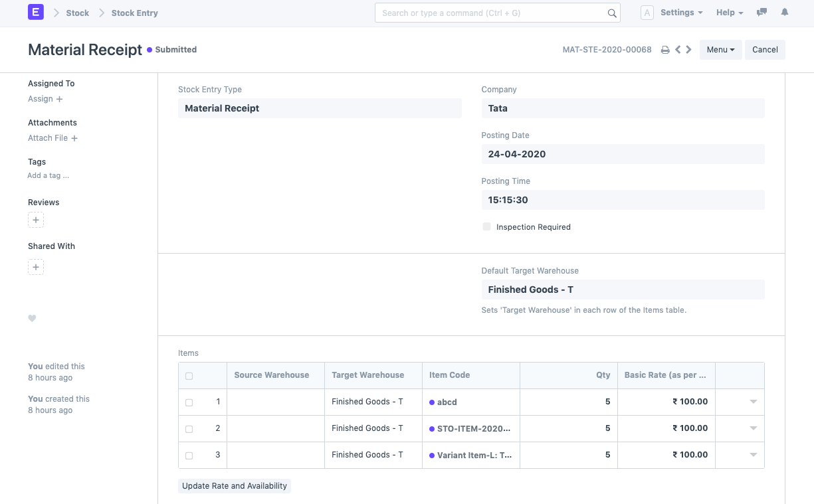Check the row 1 item checkbox
814x504 pixels.
pyautogui.click(x=189, y=402)
